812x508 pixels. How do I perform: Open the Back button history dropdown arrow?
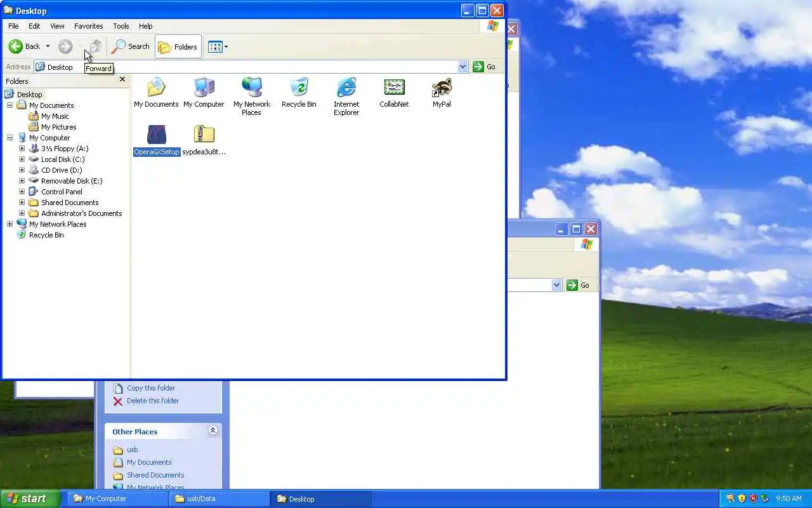(x=48, y=46)
